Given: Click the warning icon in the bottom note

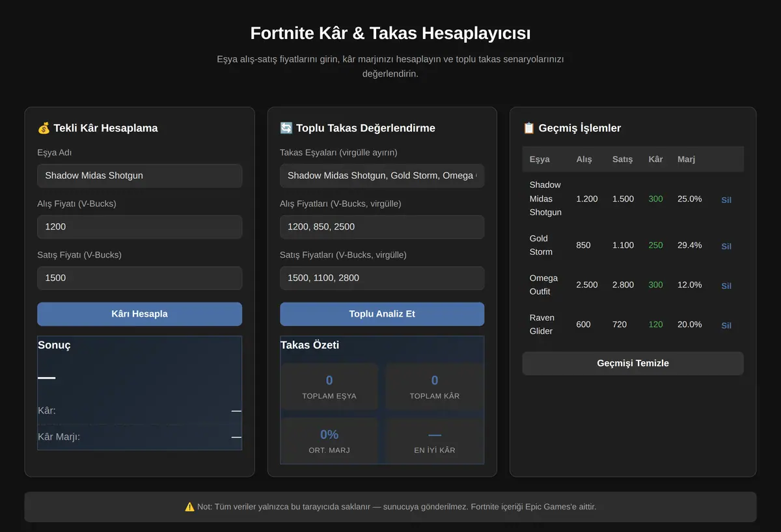Looking at the screenshot, I should point(190,507).
